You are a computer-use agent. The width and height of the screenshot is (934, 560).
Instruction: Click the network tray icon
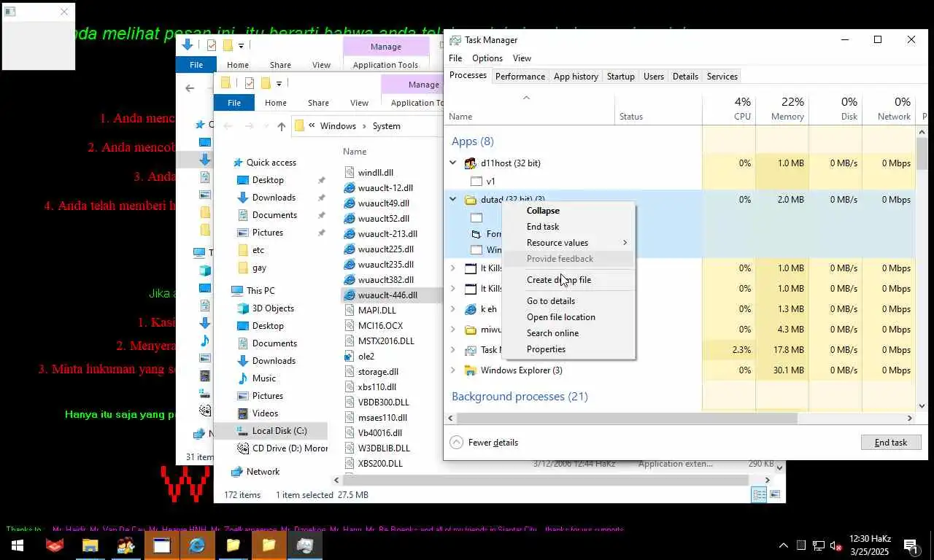(x=819, y=545)
